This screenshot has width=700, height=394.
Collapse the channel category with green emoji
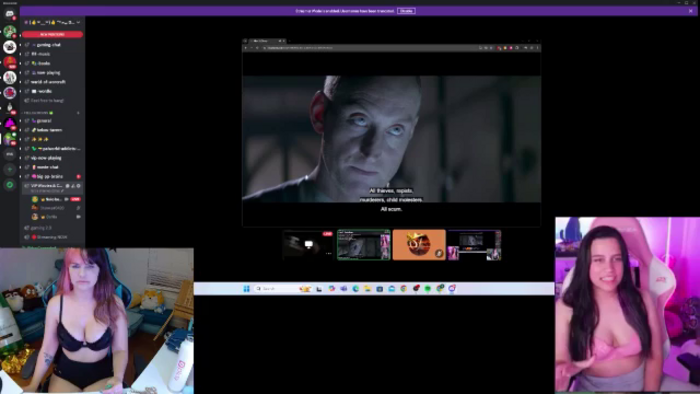click(x=38, y=113)
